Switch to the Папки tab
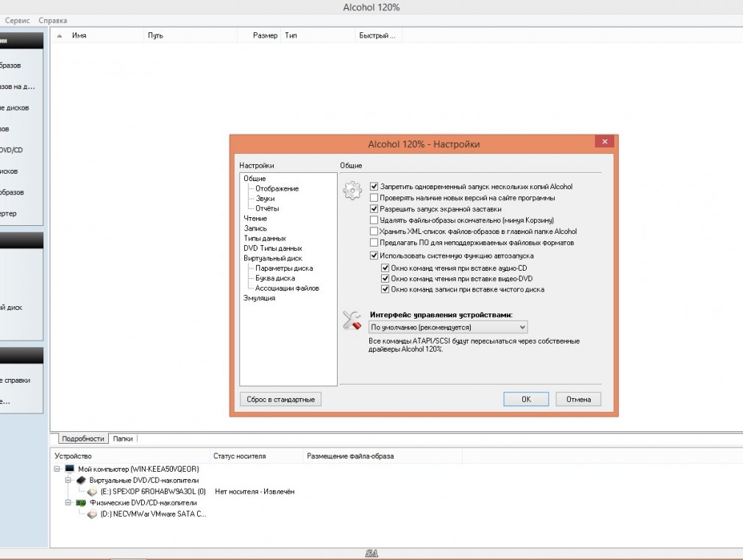The width and height of the screenshot is (743, 560). [123, 439]
